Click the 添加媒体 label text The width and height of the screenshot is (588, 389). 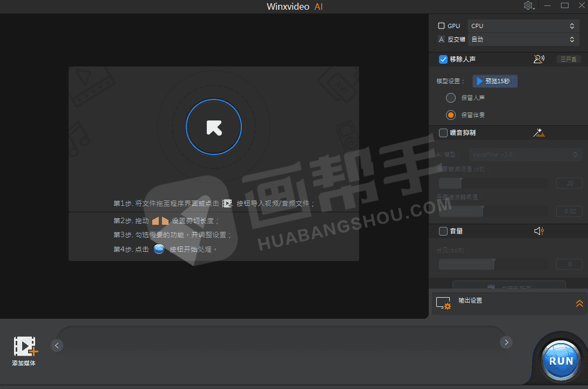pos(24,363)
